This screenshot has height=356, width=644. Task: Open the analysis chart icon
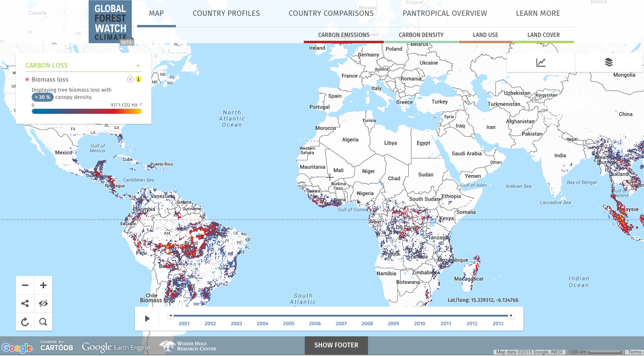541,62
